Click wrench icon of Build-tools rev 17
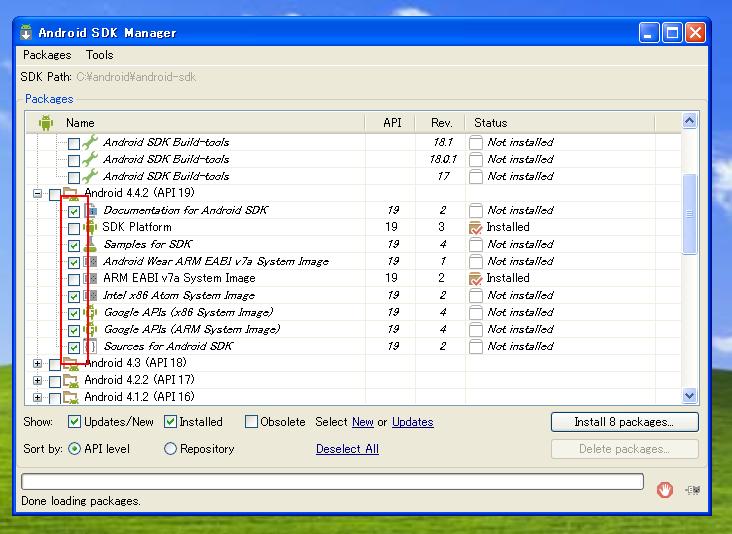This screenshot has height=534, width=732. point(90,176)
